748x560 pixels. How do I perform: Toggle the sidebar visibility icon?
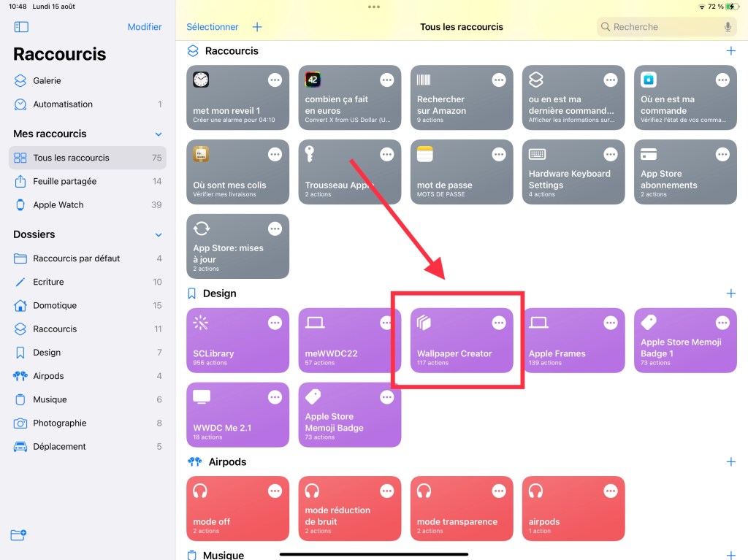tap(21, 27)
